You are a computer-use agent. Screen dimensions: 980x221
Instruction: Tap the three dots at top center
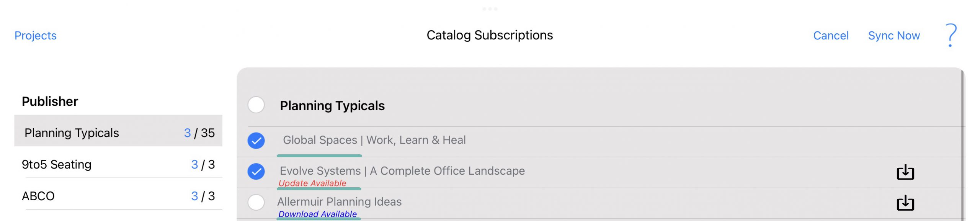click(490, 8)
